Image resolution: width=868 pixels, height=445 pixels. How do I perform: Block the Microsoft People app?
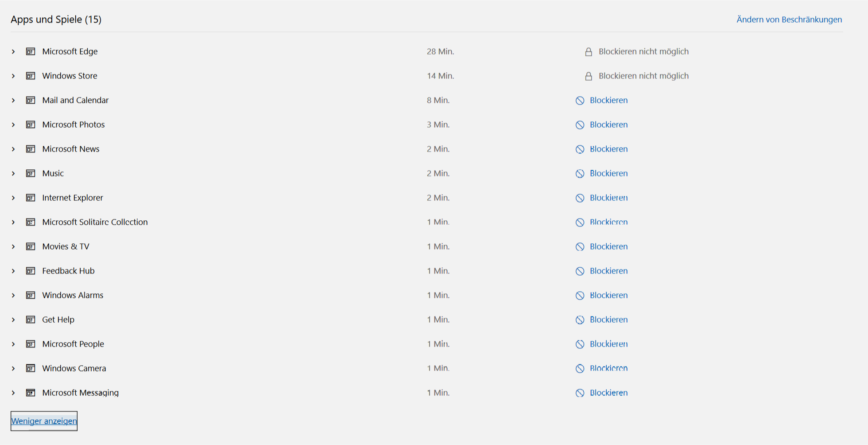coord(602,344)
